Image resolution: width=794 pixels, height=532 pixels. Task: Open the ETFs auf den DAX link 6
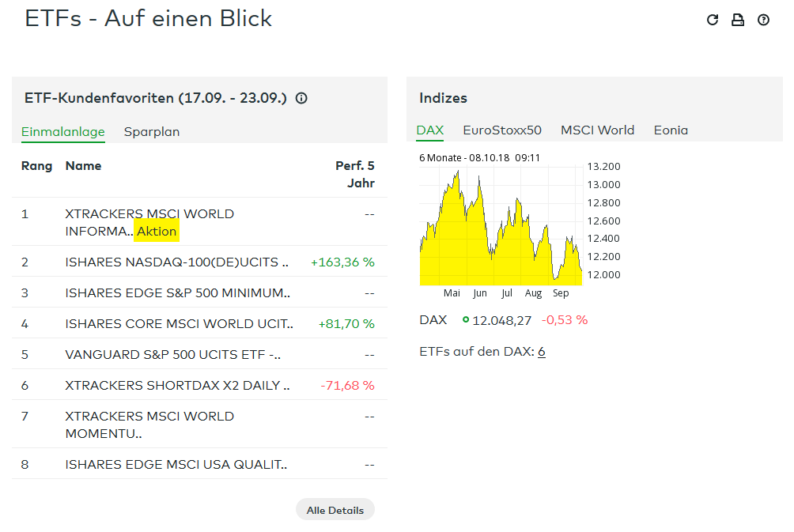click(541, 352)
